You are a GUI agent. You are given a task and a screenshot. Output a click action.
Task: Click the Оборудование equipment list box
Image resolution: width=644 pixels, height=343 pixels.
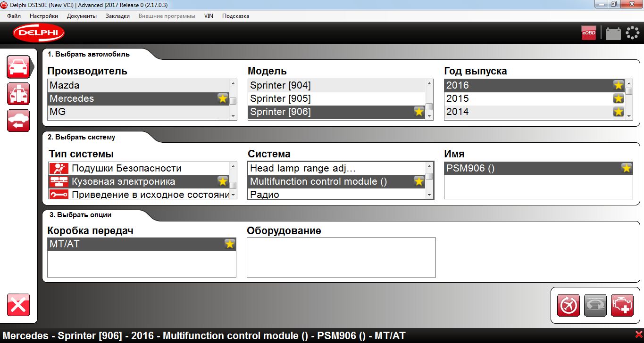pyautogui.click(x=341, y=257)
